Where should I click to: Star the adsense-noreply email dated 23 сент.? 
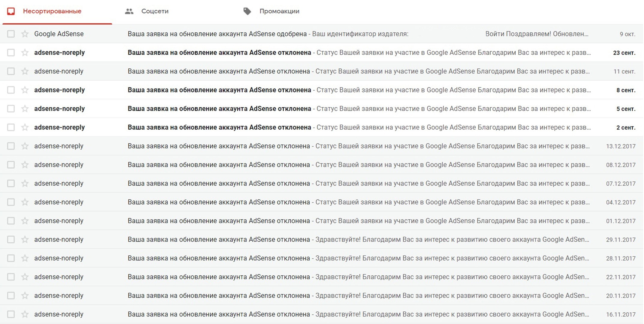25,52
